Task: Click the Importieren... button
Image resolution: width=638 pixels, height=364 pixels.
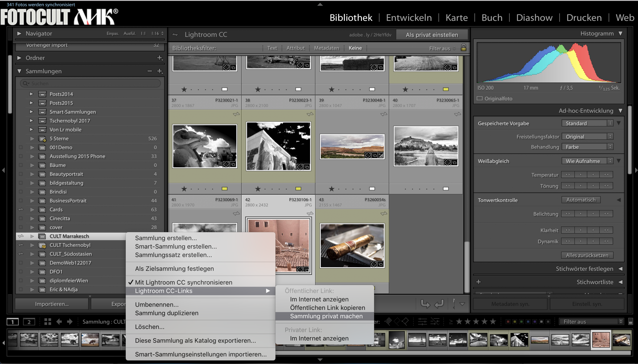Action: 52,304
